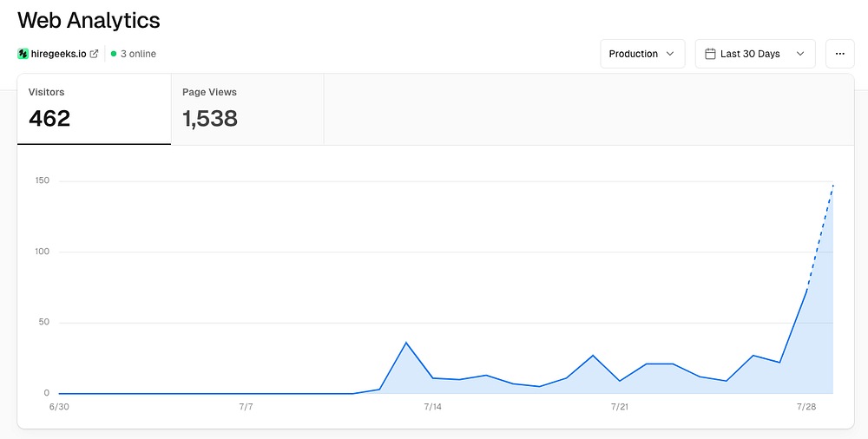Click the chart peak near 7/13
Viewport: 868px width, 439px height.
coord(406,343)
